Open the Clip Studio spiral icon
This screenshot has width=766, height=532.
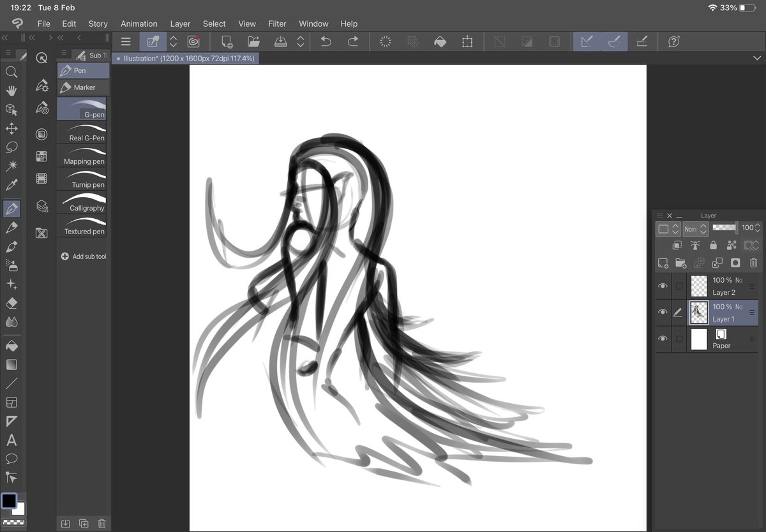(193, 41)
